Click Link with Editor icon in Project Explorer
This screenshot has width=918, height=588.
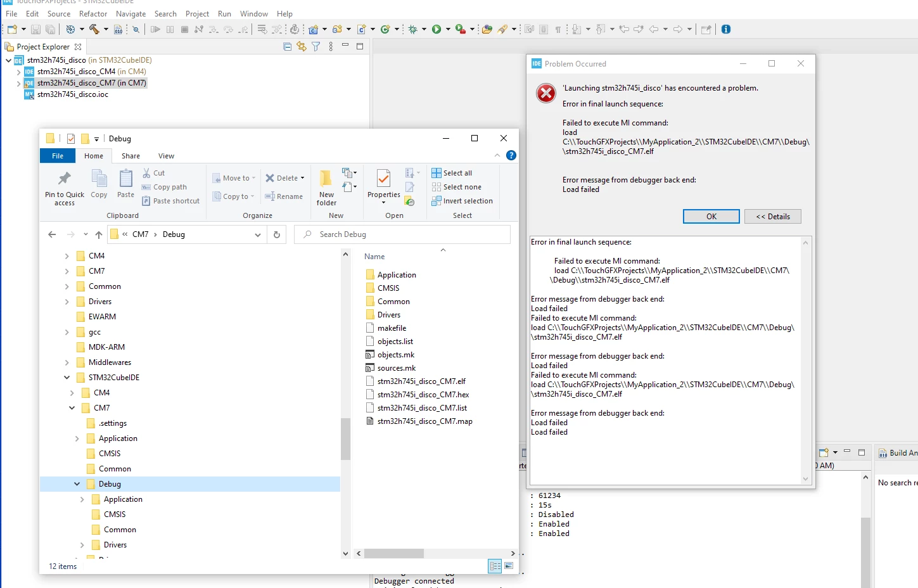tap(302, 46)
